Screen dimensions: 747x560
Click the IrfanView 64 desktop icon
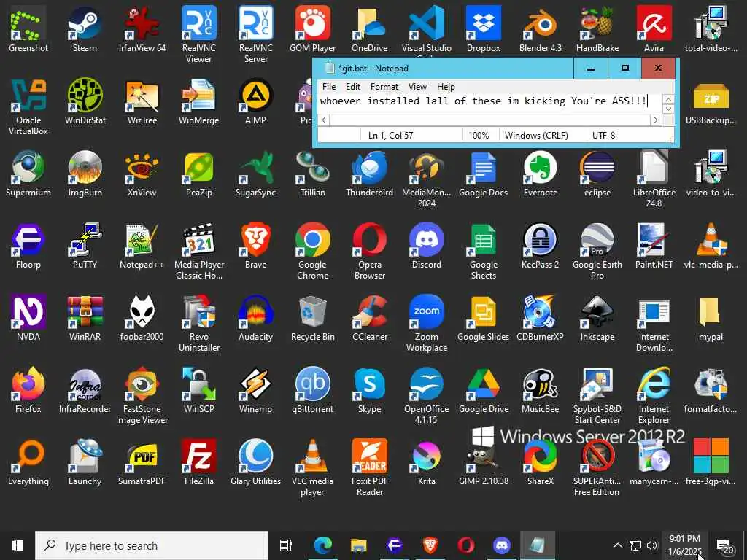[x=142, y=28]
